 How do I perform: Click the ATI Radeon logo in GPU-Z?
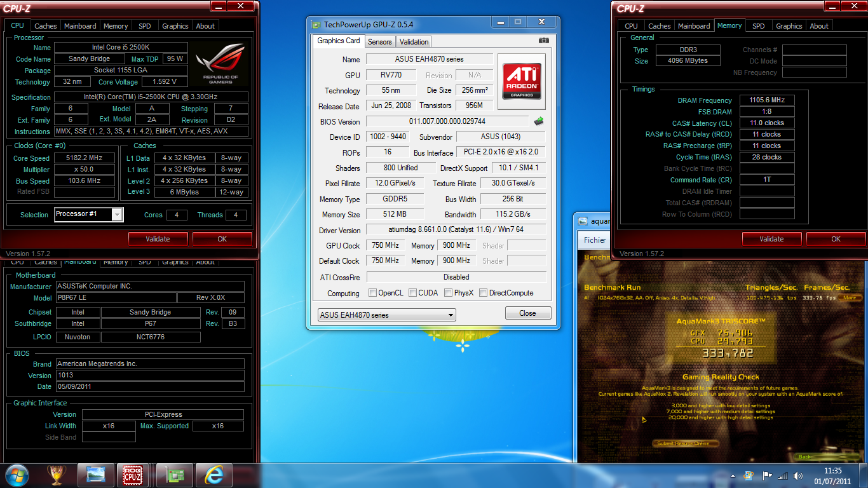(522, 81)
